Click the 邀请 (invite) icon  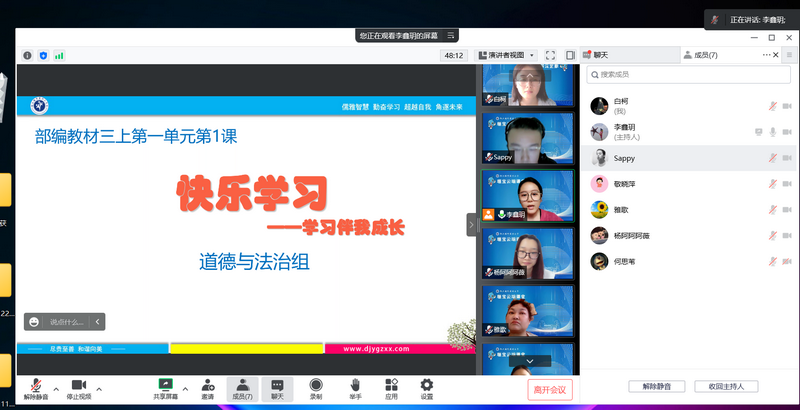pos(207,384)
